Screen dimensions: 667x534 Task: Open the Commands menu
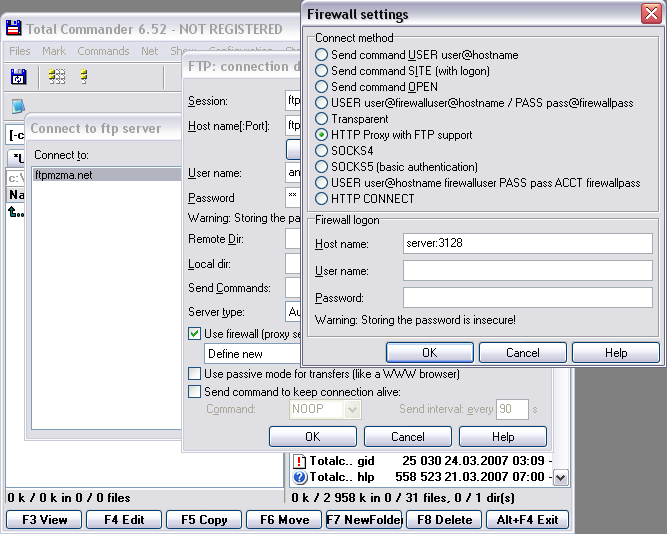(103, 51)
